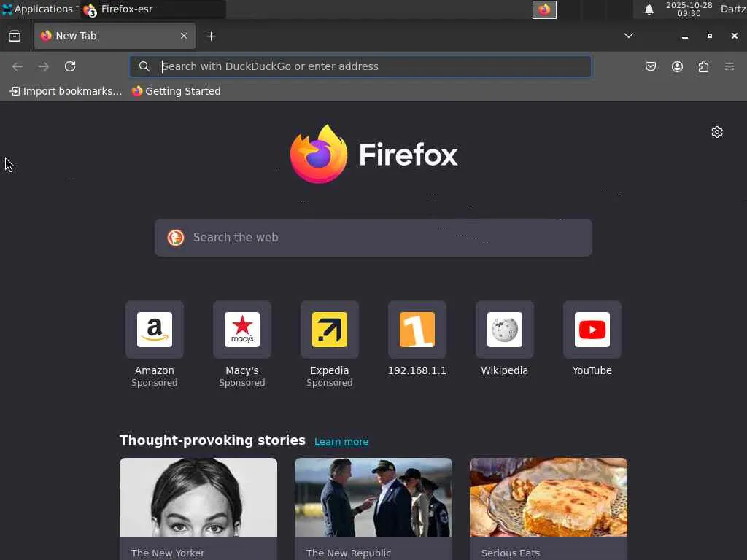The image size is (747, 560).
Task: Open new tab personalize gear icon
Action: 717,132
